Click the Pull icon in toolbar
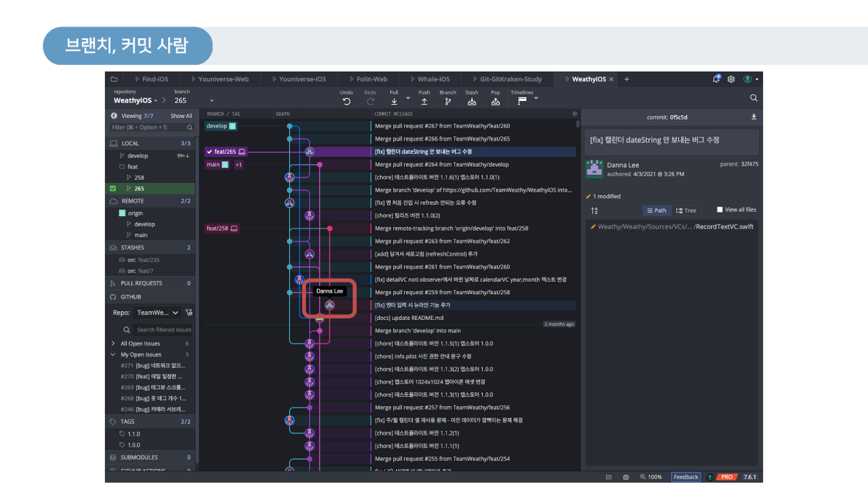This screenshot has width=868, height=488. (394, 102)
